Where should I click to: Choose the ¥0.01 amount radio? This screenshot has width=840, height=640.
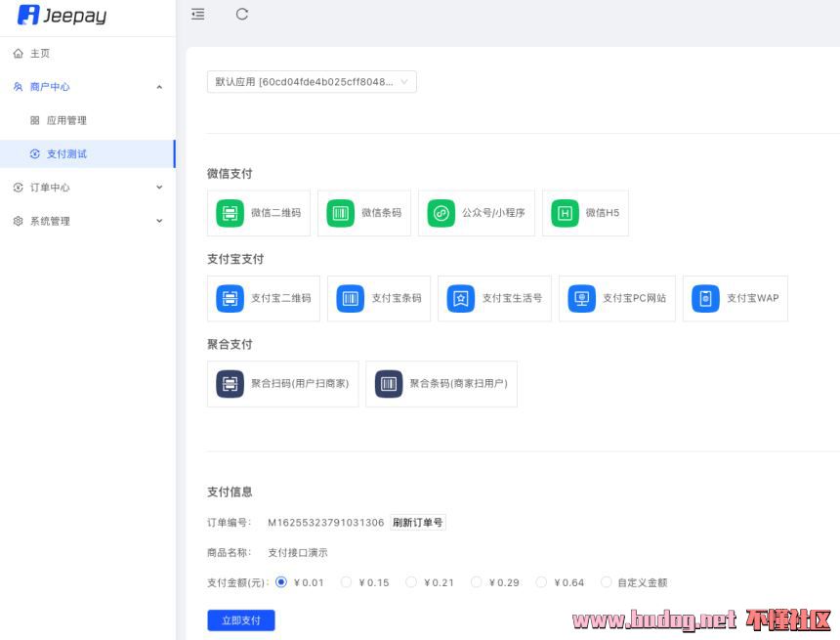pyautogui.click(x=281, y=582)
